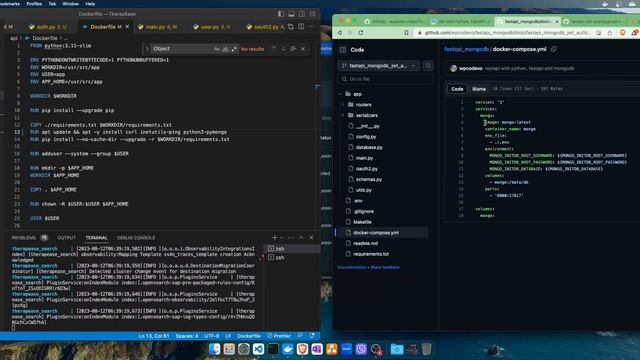Image resolution: width=640 pixels, height=360 pixels.
Task: Click the 'Go to file' search field
Action: [385, 79]
